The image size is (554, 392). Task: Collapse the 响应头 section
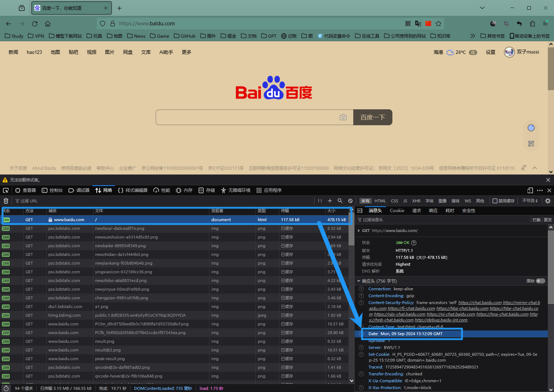point(359,281)
